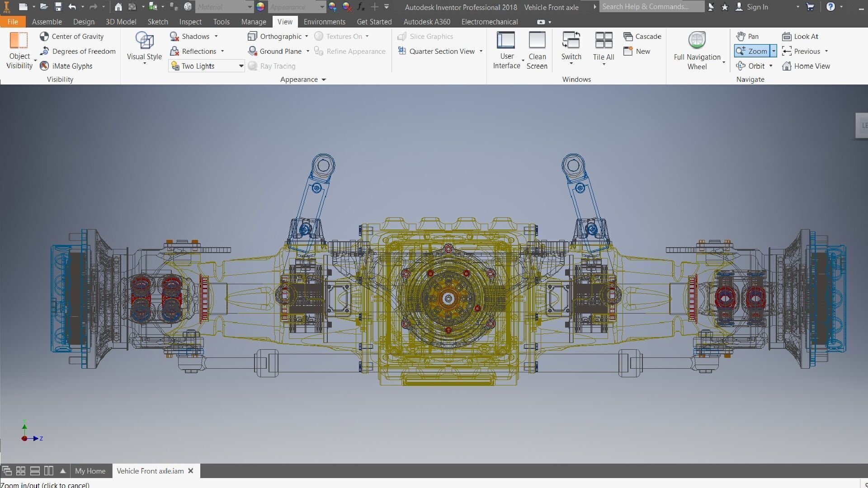Click the Look At icon

coord(787,37)
